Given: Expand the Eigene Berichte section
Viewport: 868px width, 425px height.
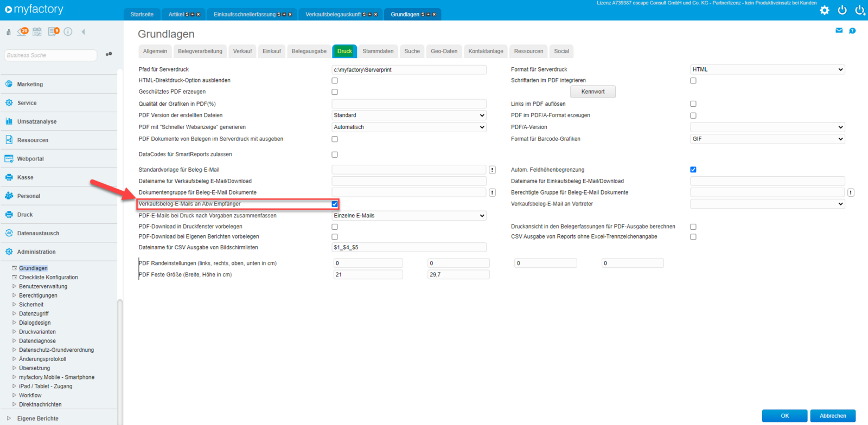Looking at the screenshot, I should pos(9,418).
